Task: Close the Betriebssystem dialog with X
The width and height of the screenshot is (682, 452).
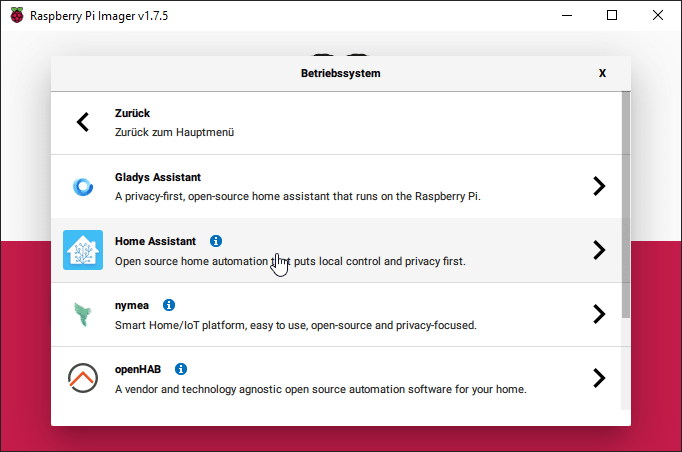Action: click(x=602, y=73)
